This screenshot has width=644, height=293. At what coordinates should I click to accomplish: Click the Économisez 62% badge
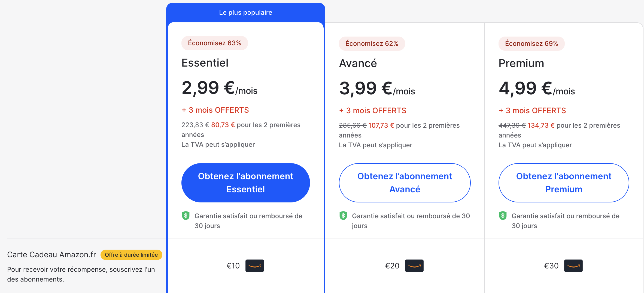[372, 44]
